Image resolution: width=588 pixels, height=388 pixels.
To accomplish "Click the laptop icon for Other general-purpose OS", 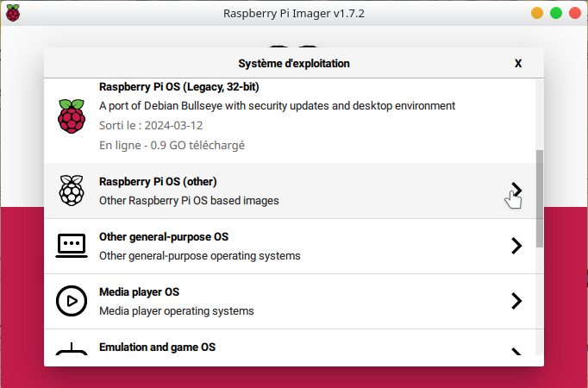I will 72,246.
